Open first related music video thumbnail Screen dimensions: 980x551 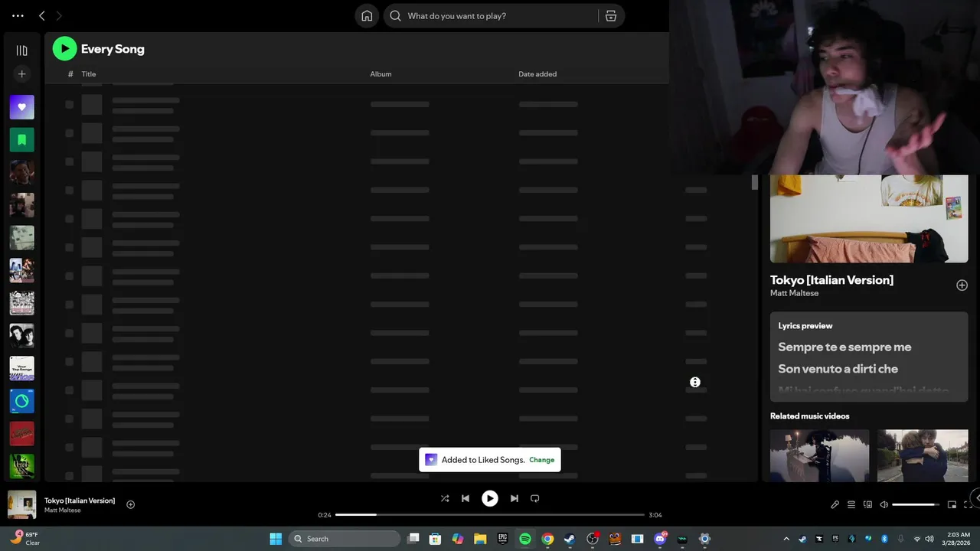(819, 455)
